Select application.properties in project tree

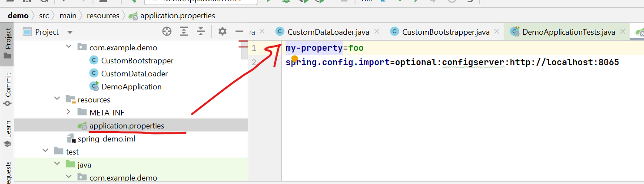tap(127, 126)
